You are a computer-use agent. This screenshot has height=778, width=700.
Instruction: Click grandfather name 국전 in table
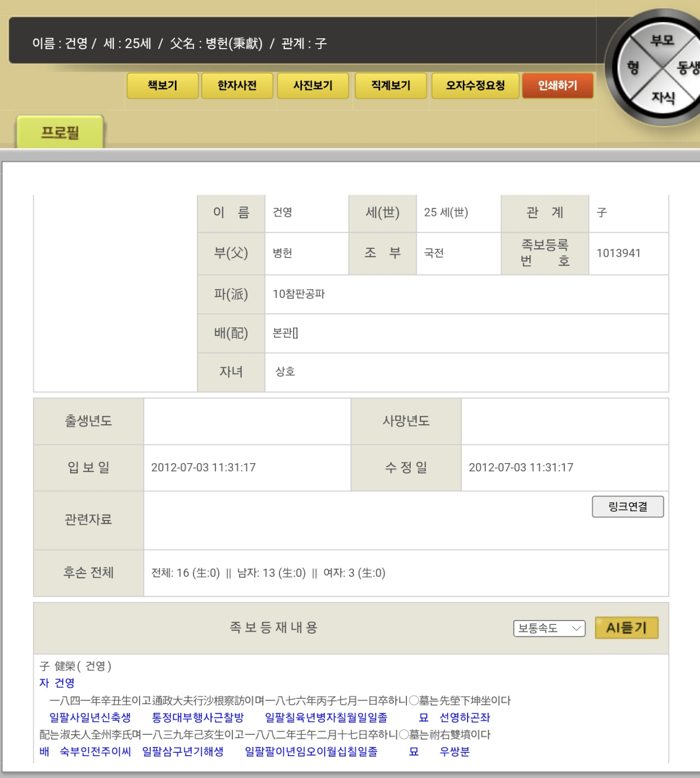434,253
